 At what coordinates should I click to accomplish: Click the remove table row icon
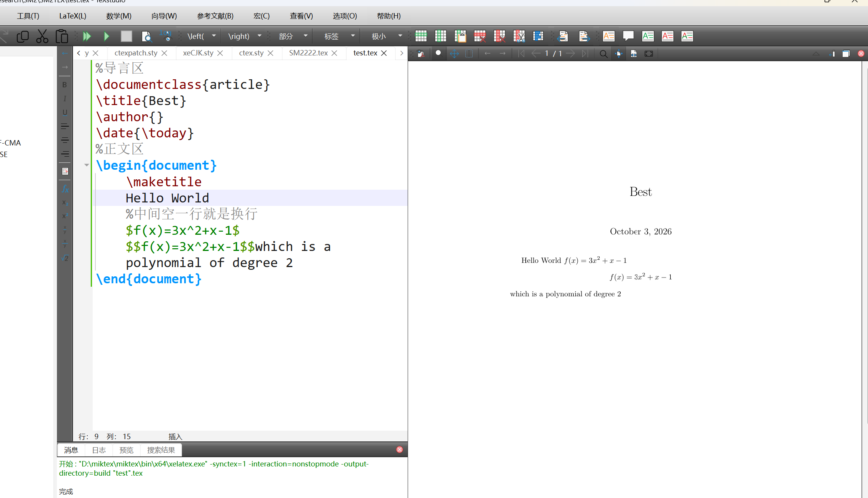(x=480, y=36)
